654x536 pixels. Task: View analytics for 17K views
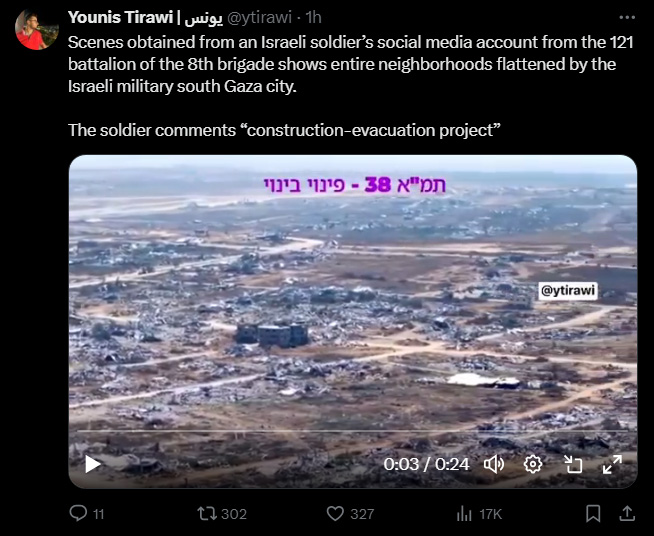[x=479, y=514]
